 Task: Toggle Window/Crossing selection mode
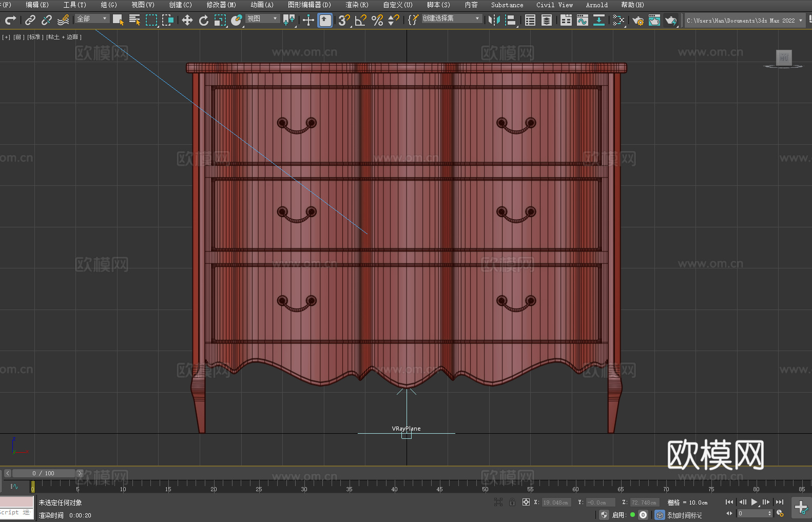point(168,20)
